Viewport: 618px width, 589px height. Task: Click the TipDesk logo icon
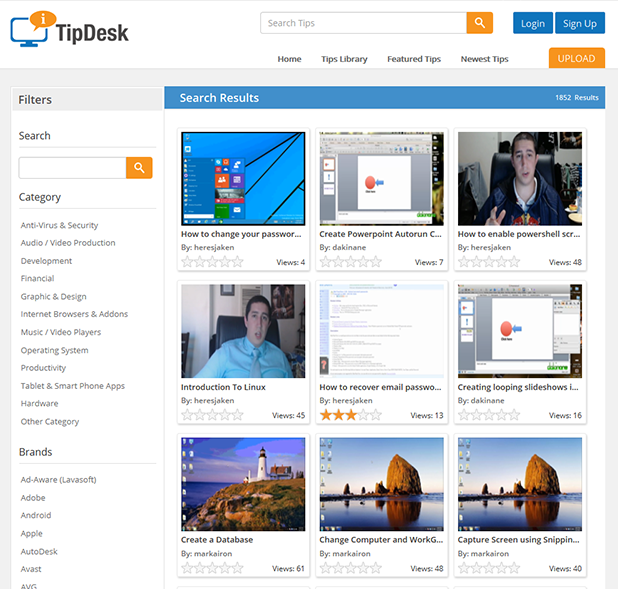click(x=29, y=29)
